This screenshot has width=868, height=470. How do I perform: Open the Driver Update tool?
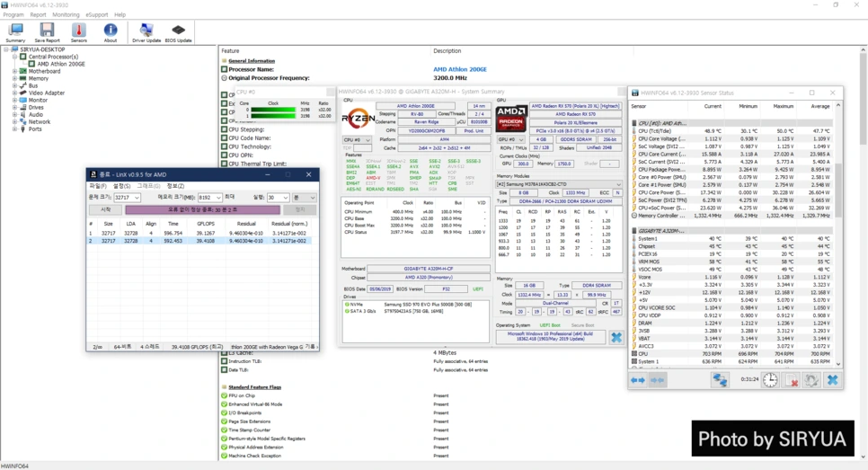click(x=146, y=32)
